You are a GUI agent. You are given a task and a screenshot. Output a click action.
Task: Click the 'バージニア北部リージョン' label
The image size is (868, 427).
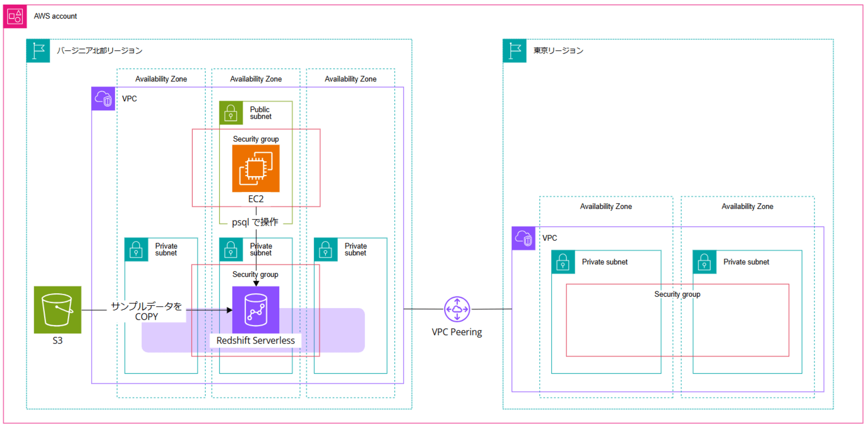pos(100,51)
